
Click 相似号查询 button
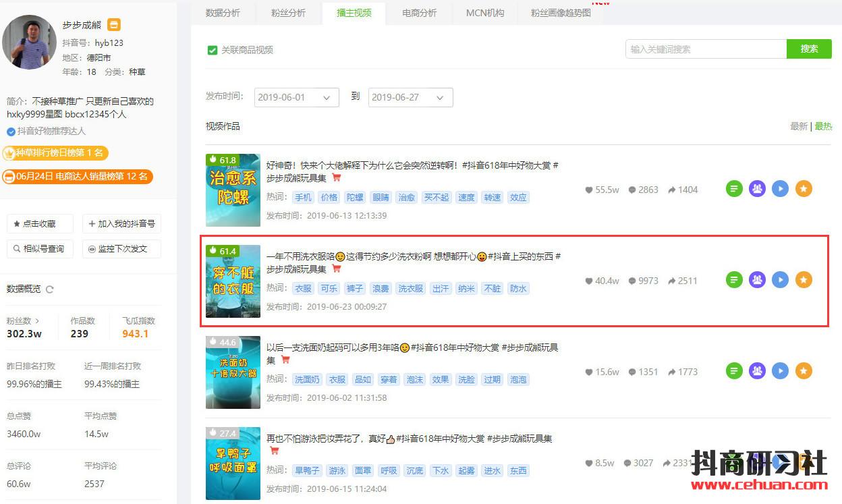click(40, 249)
